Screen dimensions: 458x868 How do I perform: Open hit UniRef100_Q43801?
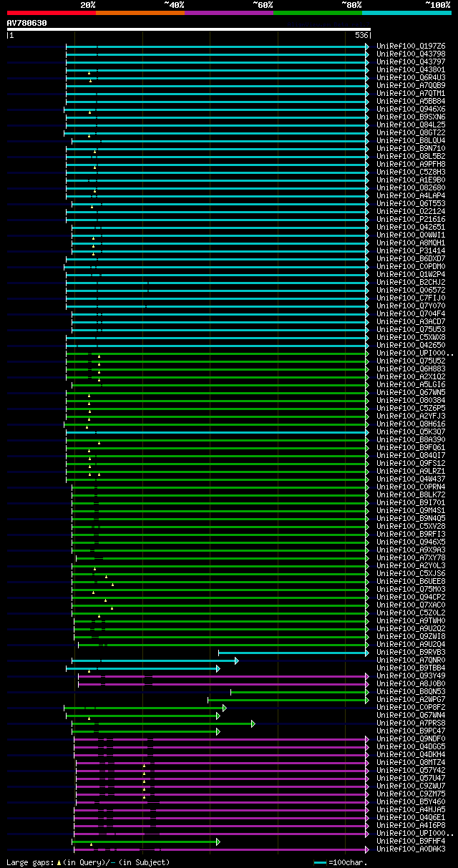click(411, 69)
